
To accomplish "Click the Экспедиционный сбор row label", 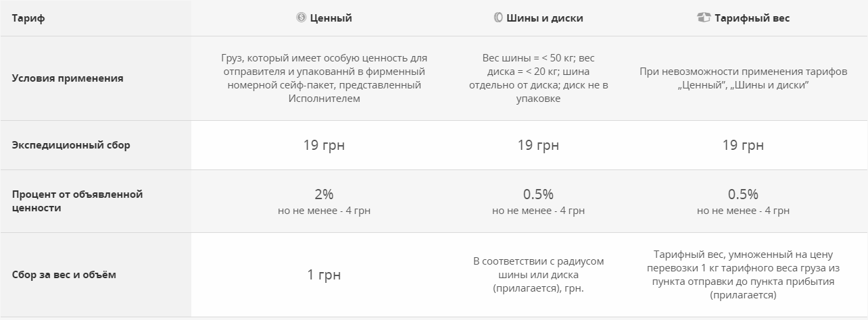I will coord(71,145).
